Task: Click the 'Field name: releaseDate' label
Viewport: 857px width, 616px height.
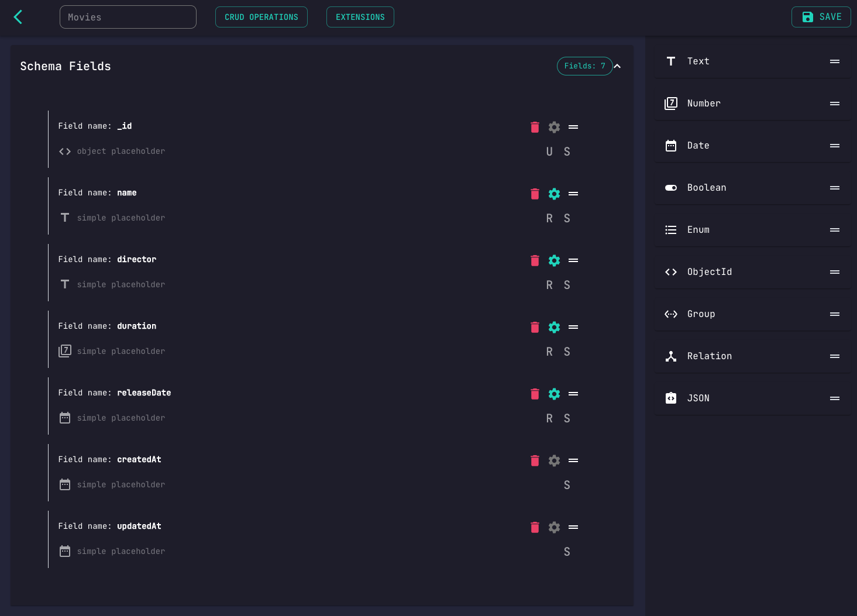Action: point(115,393)
